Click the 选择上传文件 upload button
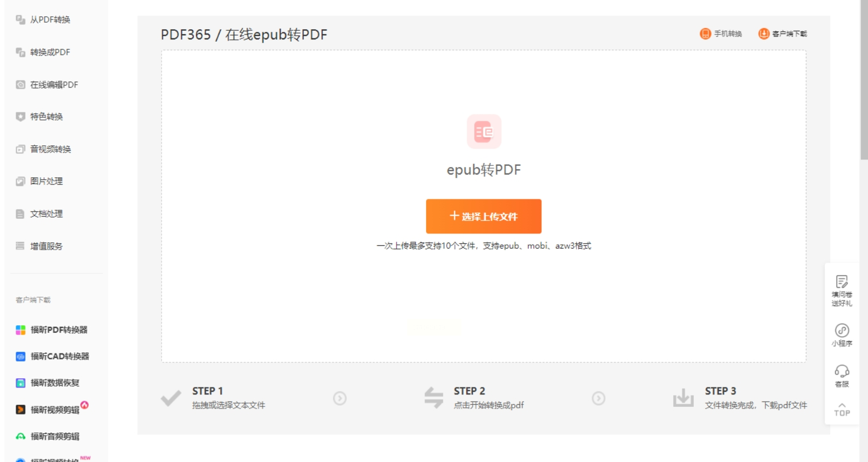 click(483, 216)
